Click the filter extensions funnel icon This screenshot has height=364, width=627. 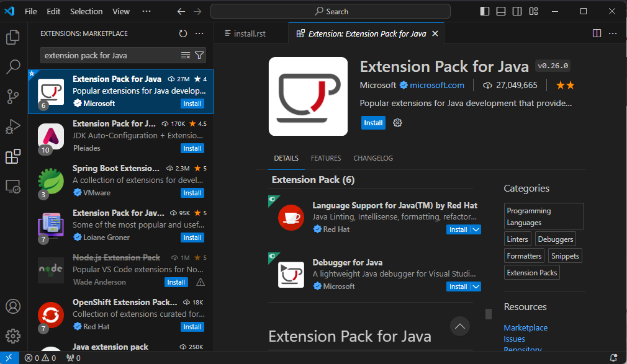coord(199,55)
